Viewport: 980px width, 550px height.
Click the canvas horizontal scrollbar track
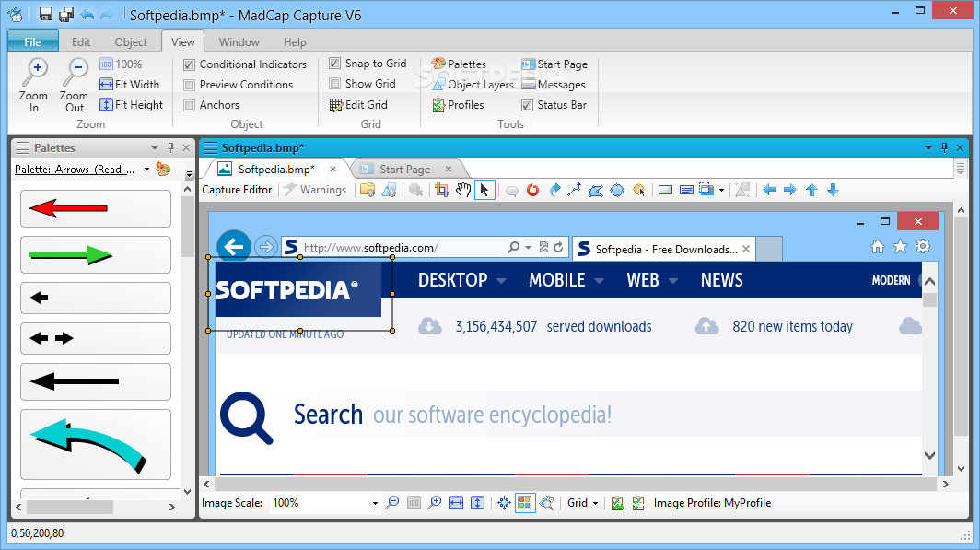575,483
